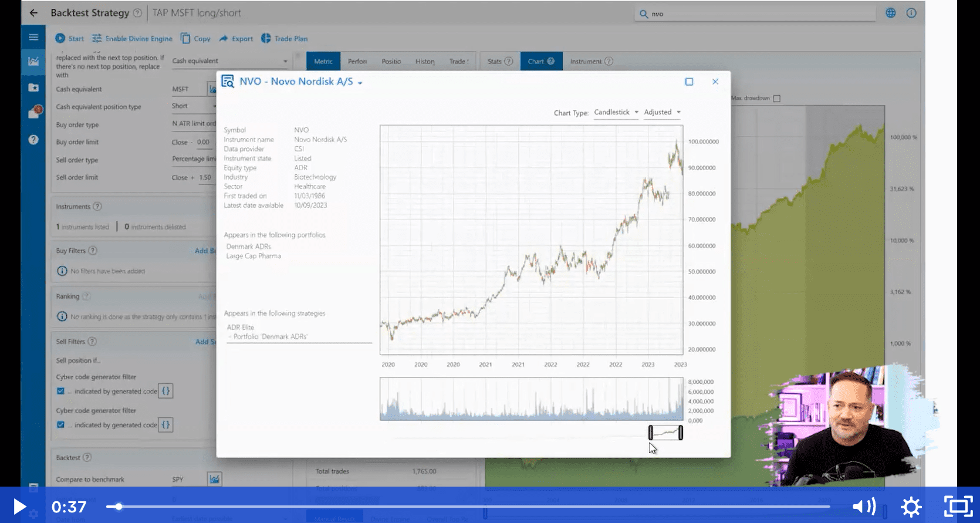Open the Sell Filters help icon
This screenshot has width=980, height=523.
92,342
